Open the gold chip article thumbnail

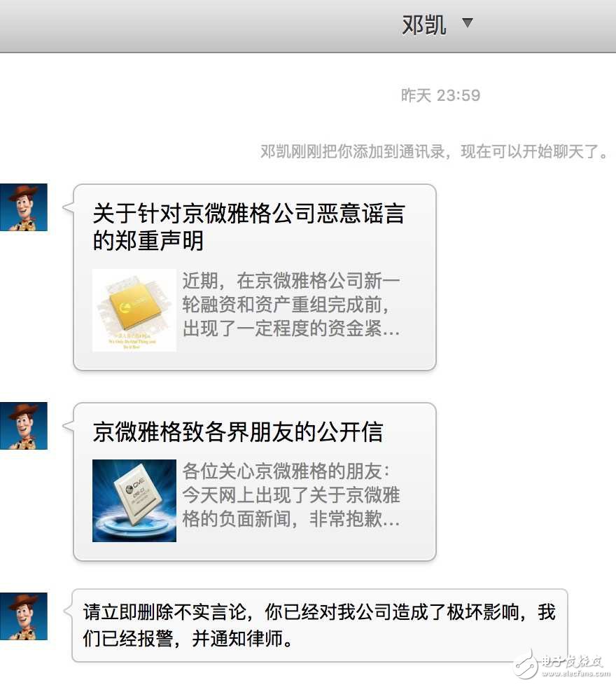[x=134, y=310]
